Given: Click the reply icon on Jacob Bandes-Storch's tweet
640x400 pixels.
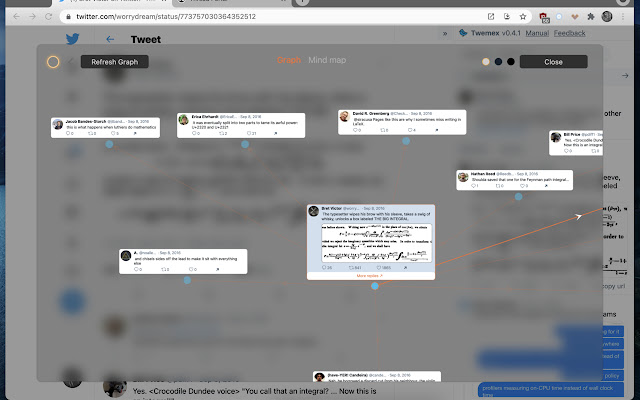Looking at the screenshot, I should [70, 133].
